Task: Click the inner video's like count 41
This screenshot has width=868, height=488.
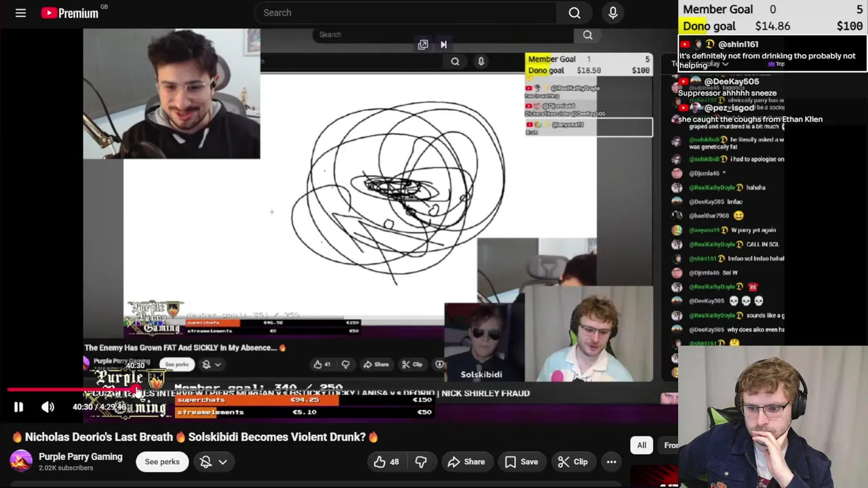Action: coord(323,365)
